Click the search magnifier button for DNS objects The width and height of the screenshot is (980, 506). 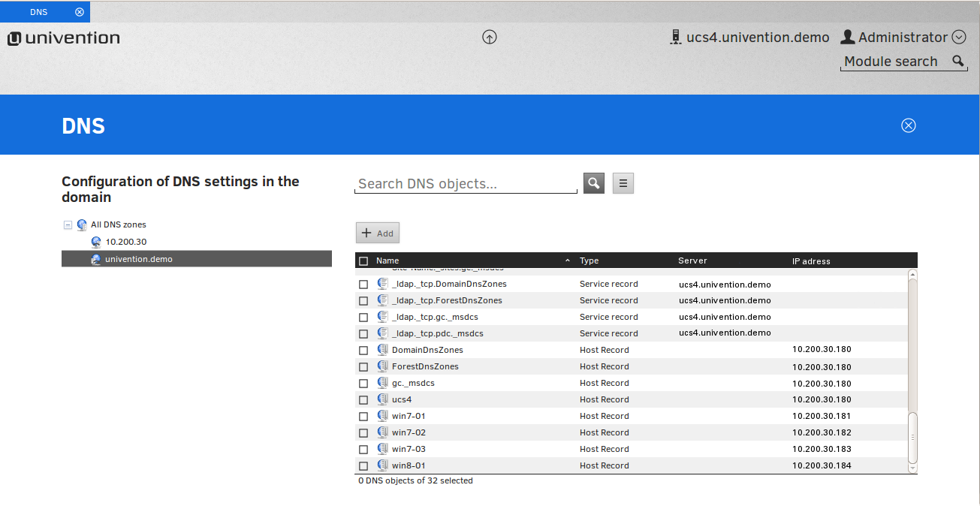[593, 183]
